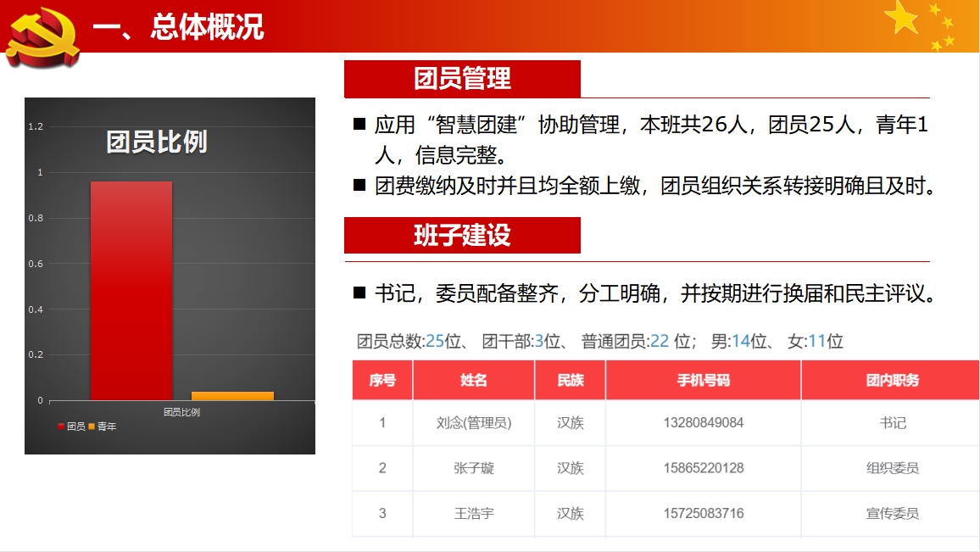Click the 团员管理 red section header

point(462,79)
